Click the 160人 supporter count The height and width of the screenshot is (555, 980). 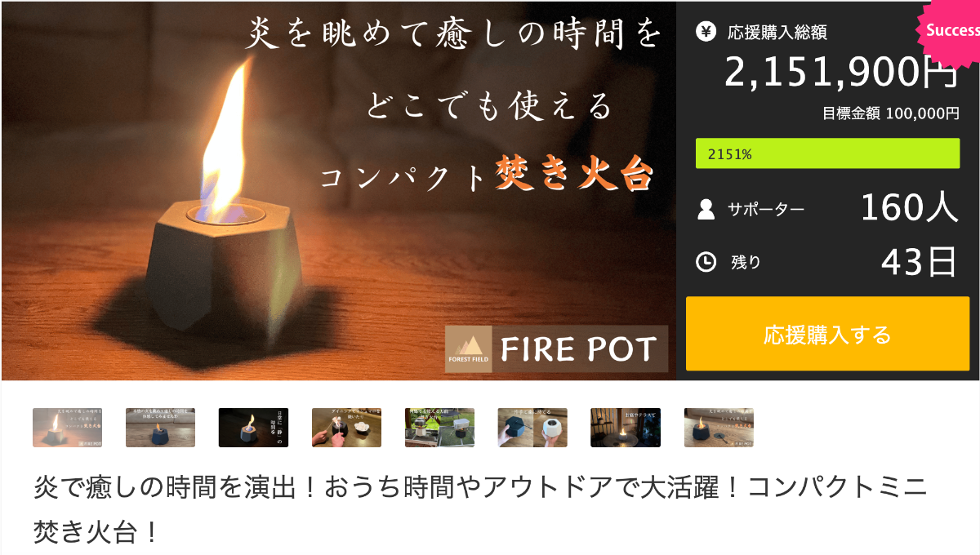(x=909, y=208)
